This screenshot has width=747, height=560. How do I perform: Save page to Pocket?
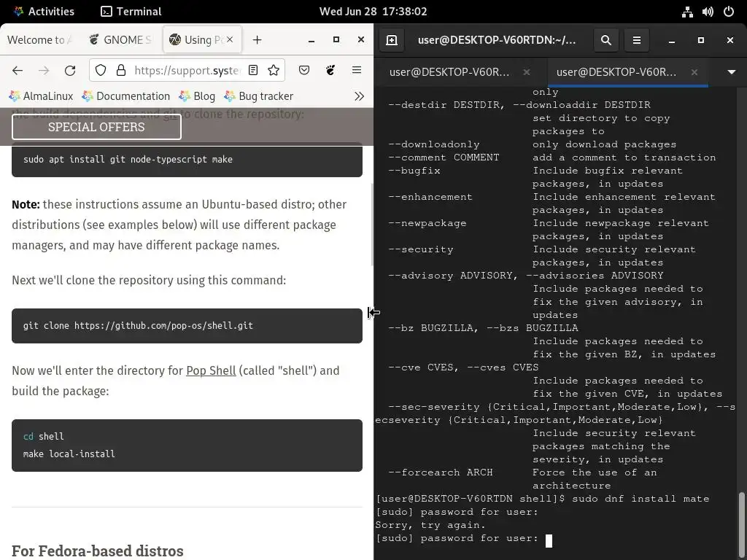304,71
